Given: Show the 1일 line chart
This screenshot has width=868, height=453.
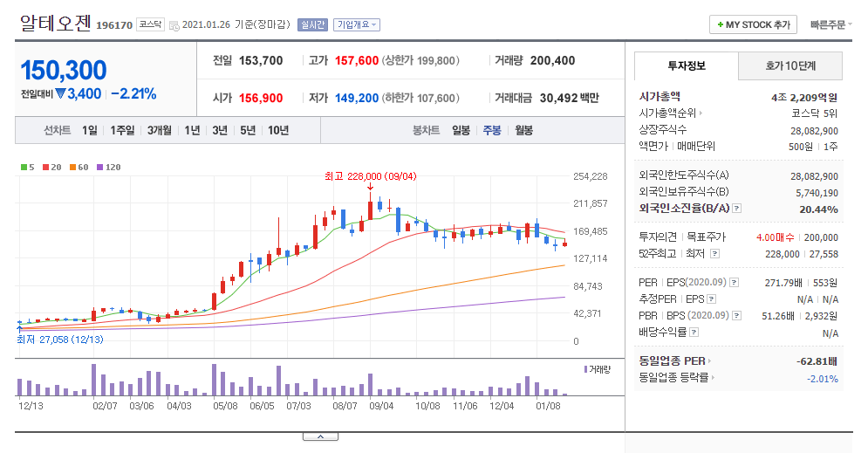Looking at the screenshot, I should click(x=90, y=130).
